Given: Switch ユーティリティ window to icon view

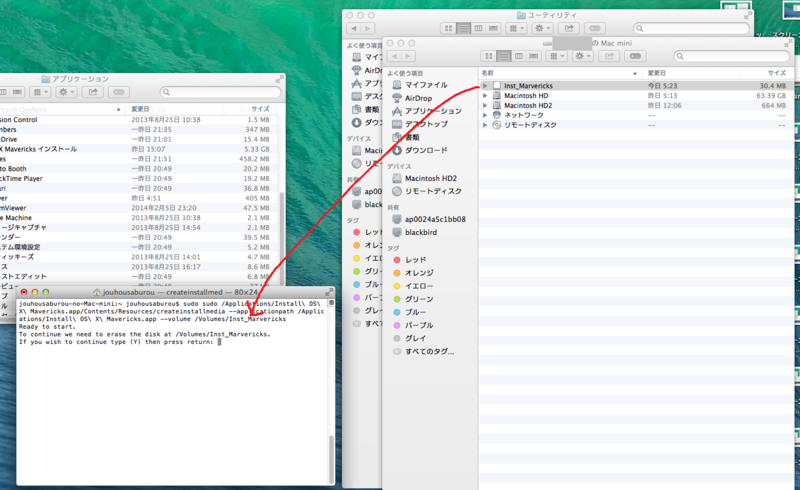Looking at the screenshot, I should pos(448,29).
